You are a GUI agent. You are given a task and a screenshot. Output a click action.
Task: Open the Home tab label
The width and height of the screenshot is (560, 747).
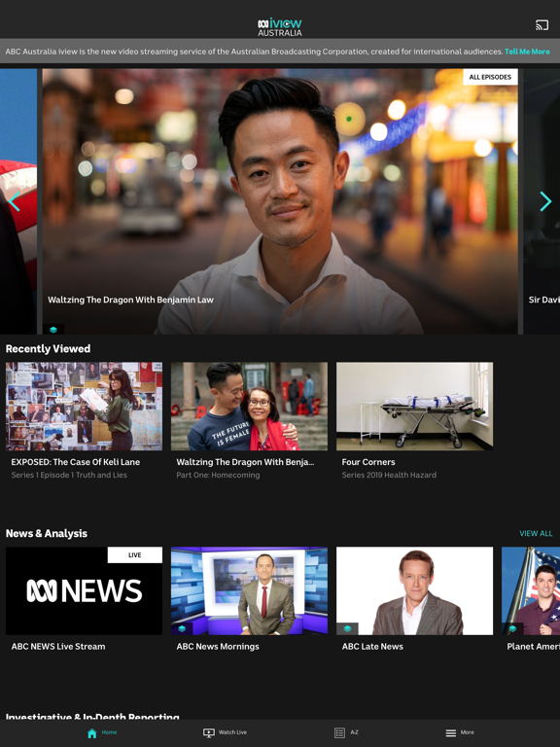tap(109, 732)
